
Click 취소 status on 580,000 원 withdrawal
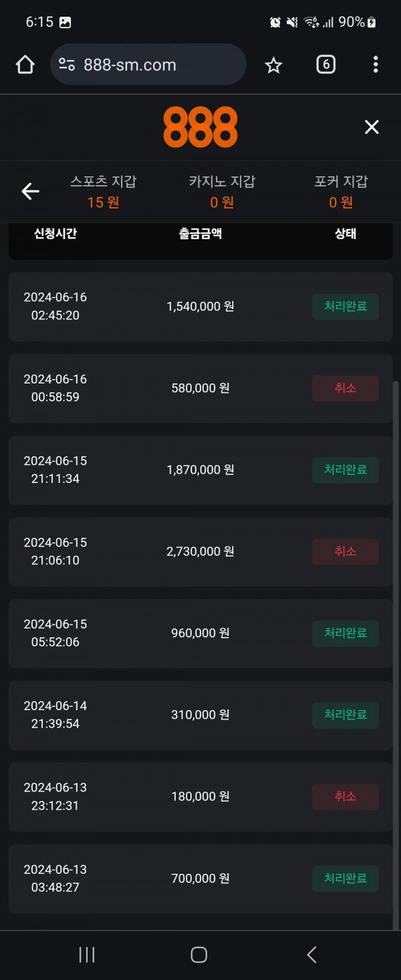[346, 388]
